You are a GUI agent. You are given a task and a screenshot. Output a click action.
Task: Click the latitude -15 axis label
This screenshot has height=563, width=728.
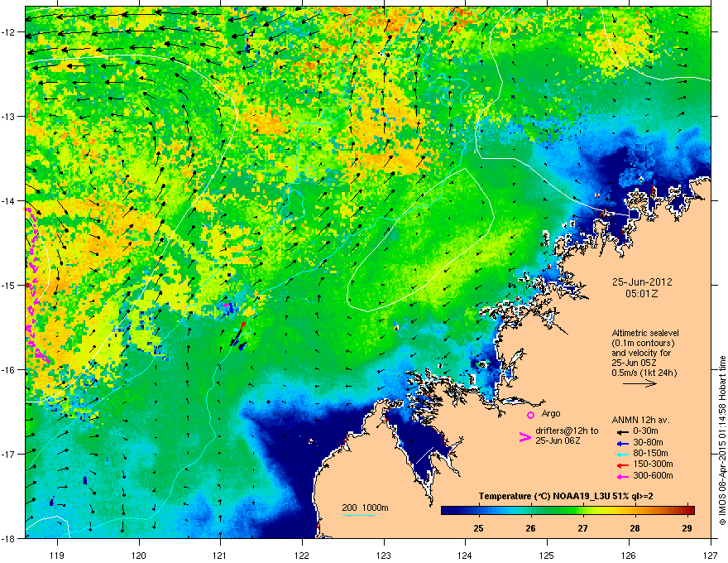coord(9,285)
